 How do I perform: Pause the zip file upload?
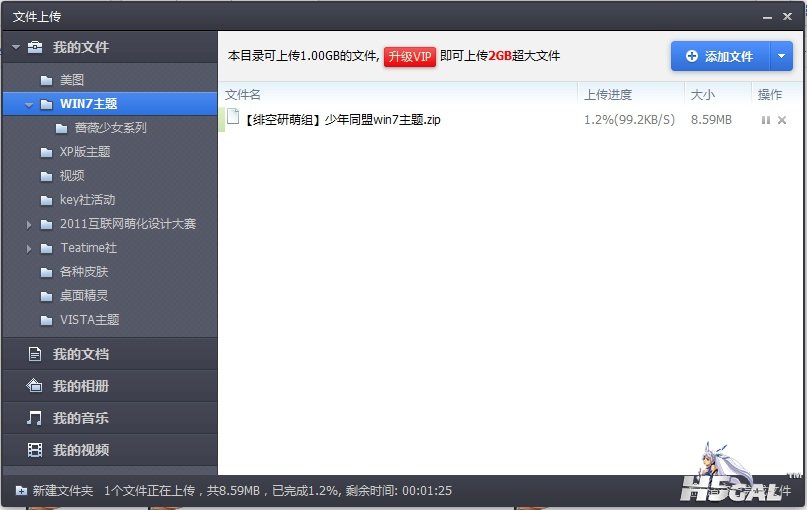[x=765, y=120]
